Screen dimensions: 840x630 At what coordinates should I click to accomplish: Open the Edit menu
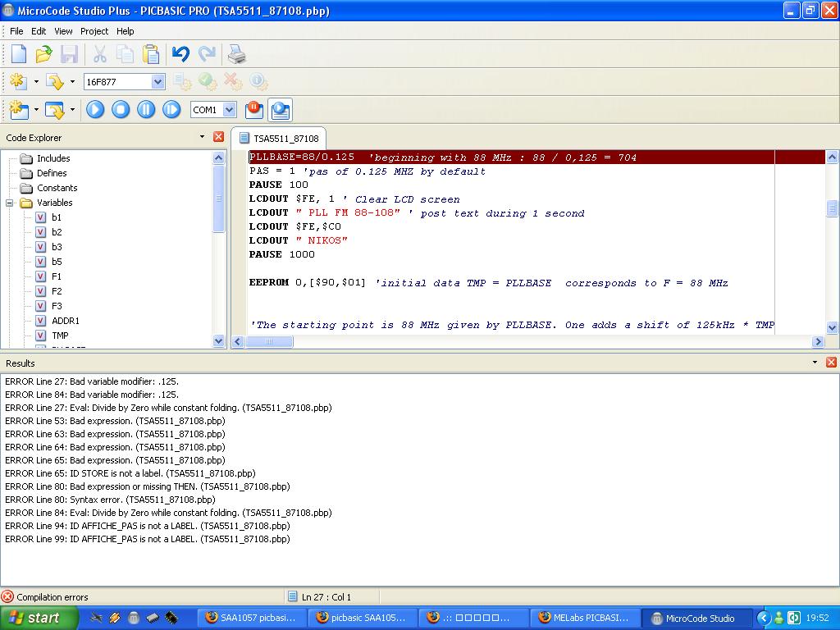click(39, 31)
